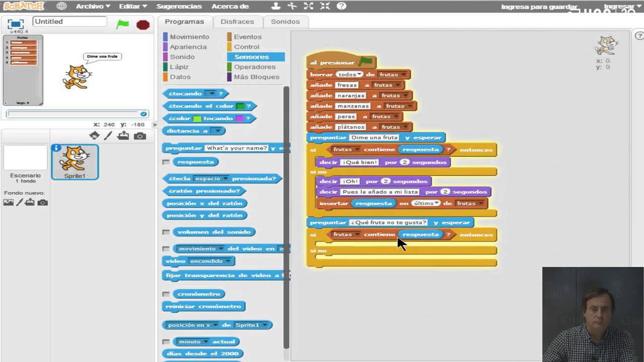Toggle cronómetro checkbox

tap(166, 294)
